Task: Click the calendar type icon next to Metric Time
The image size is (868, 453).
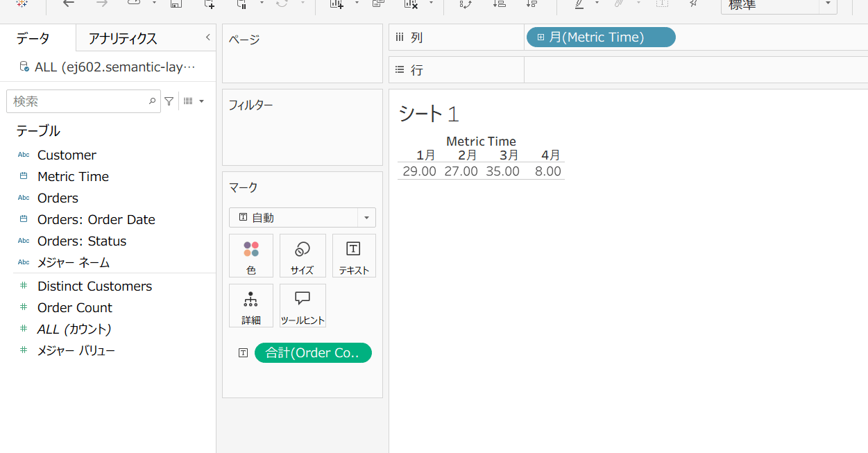Action: pyautogui.click(x=24, y=176)
